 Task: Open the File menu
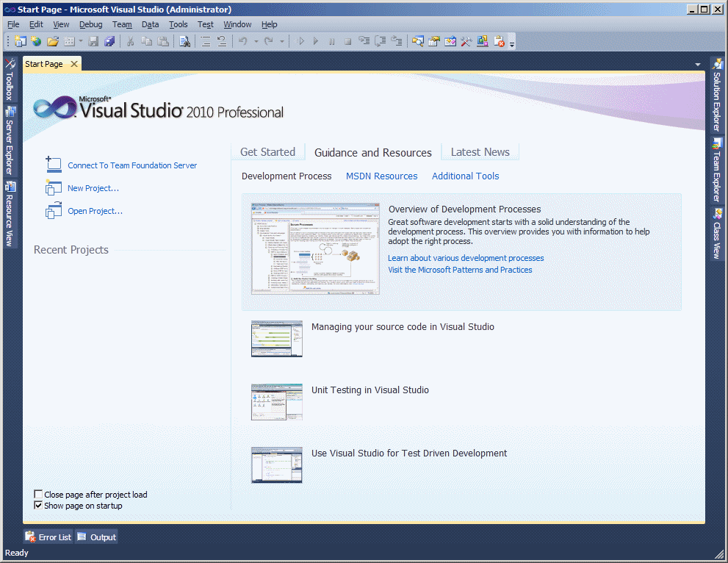coord(13,24)
